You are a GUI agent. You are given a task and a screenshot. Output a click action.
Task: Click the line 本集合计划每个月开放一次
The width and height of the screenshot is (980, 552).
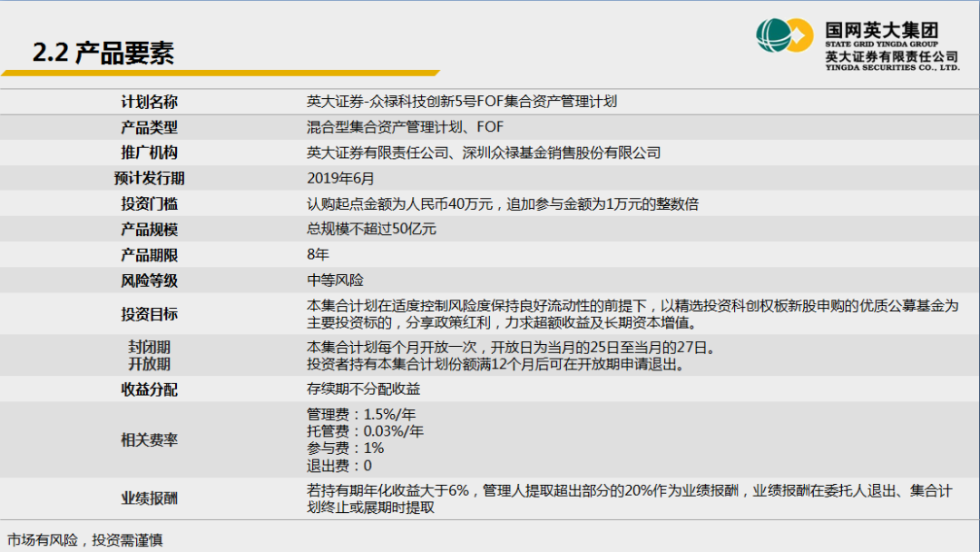pyautogui.click(x=511, y=347)
